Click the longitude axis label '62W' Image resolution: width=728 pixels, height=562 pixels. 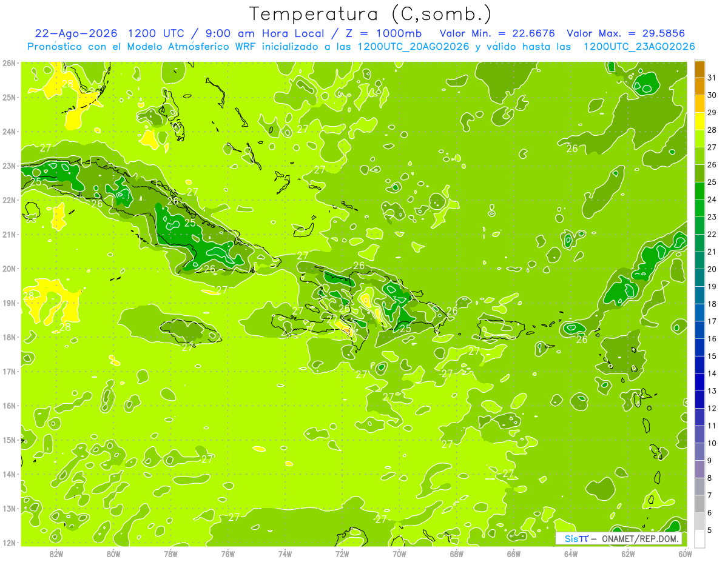tap(628, 554)
